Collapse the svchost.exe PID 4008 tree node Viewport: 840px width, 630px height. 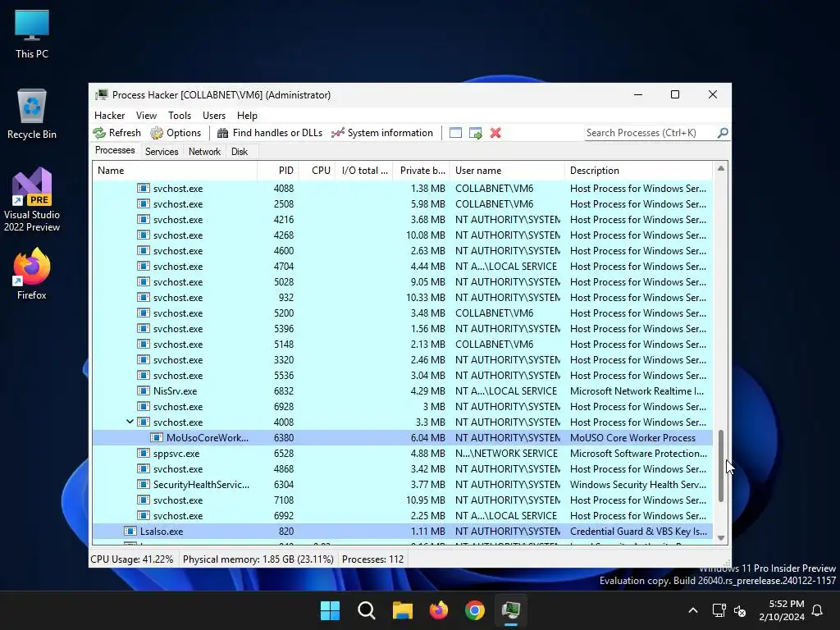[130, 422]
